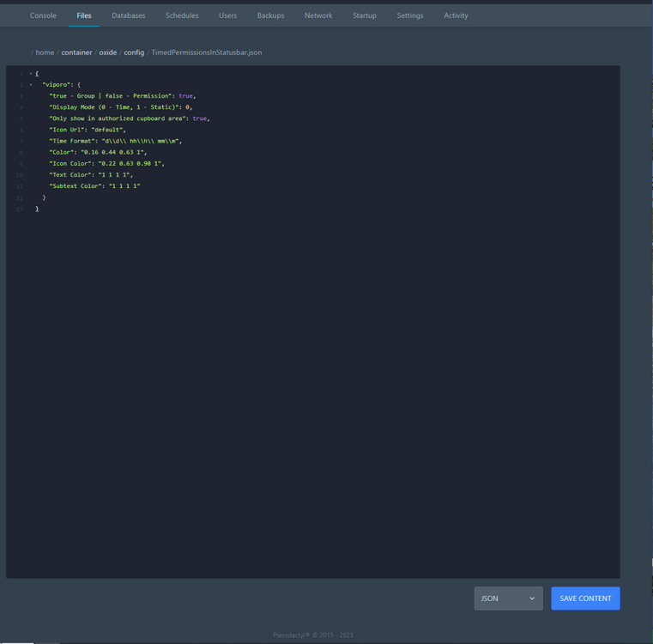This screenshot has height=644, width=653.
Task: Open the JSON language dropdown
Action: [x=508, y=598]
